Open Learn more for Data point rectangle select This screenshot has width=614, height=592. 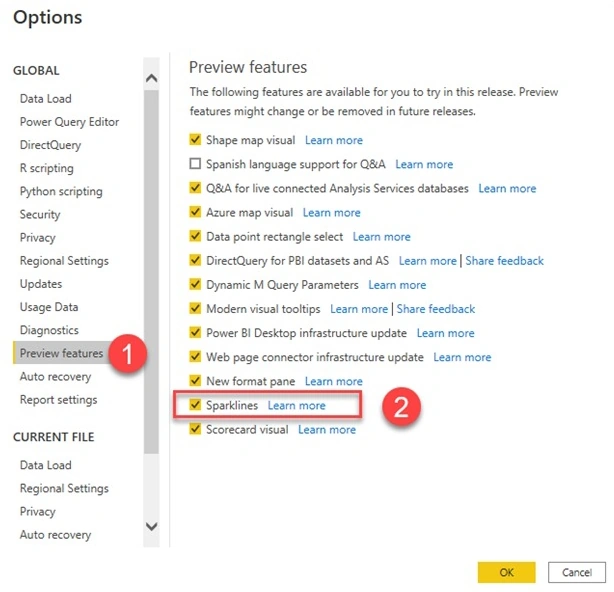coord(381,236)
